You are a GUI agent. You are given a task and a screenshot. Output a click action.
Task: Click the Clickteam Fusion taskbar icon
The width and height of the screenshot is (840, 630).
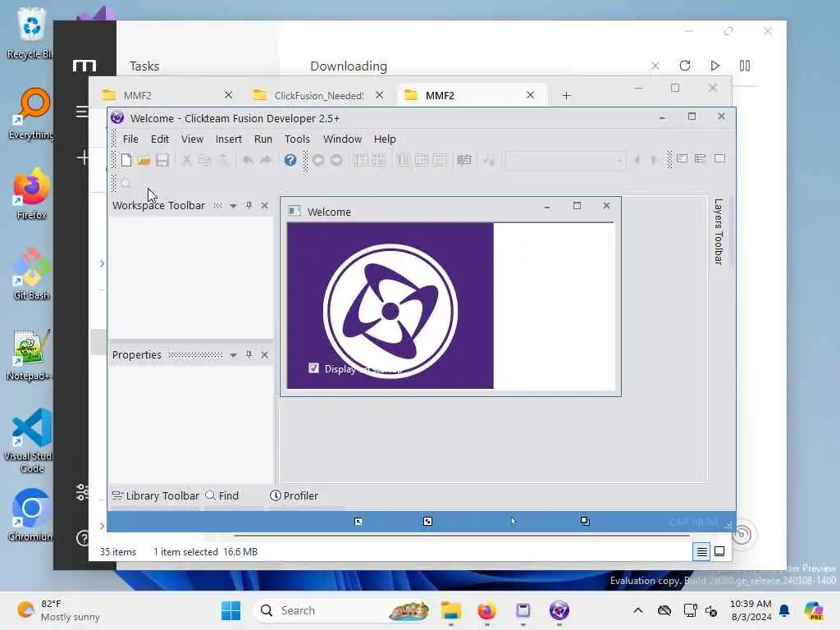click(559, 610)
